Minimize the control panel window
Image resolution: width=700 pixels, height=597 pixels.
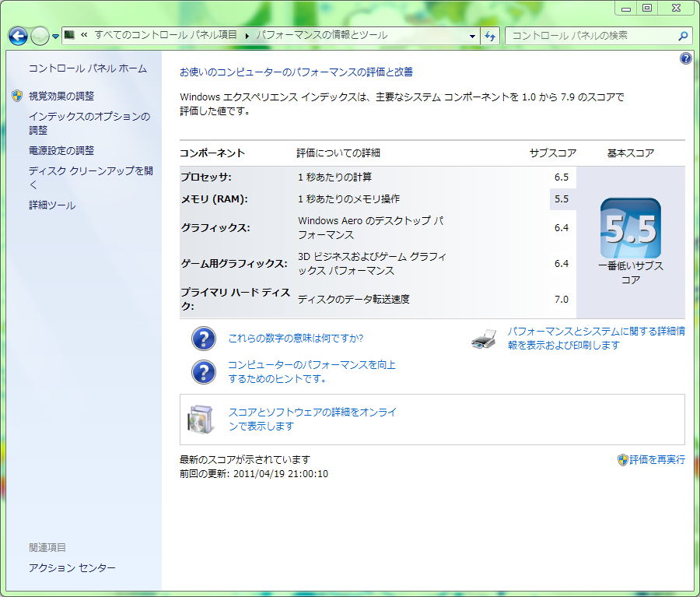[x=626, y=8]
